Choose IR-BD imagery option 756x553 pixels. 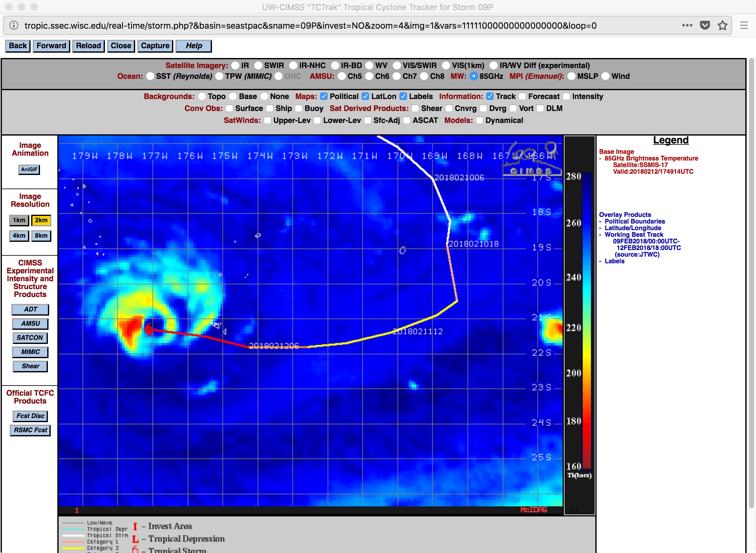(335, 65)
